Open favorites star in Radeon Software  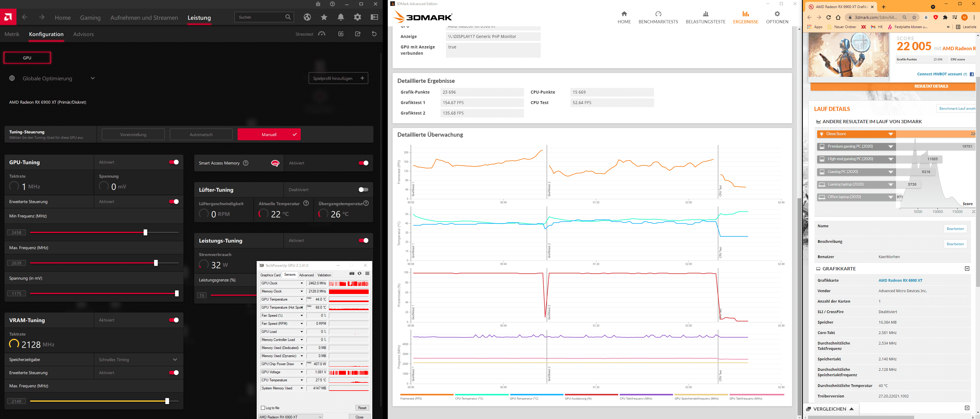click(324, 17)
